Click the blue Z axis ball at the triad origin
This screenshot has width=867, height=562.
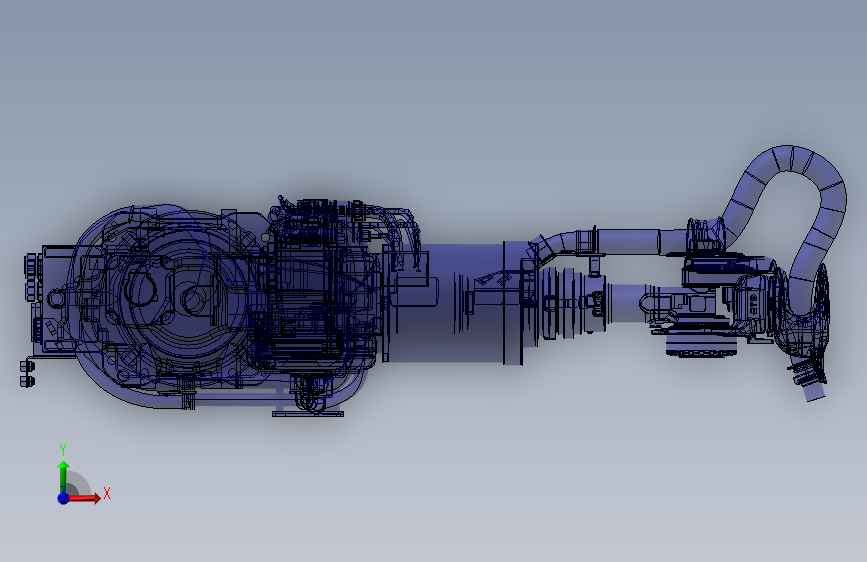pos(64,498)
